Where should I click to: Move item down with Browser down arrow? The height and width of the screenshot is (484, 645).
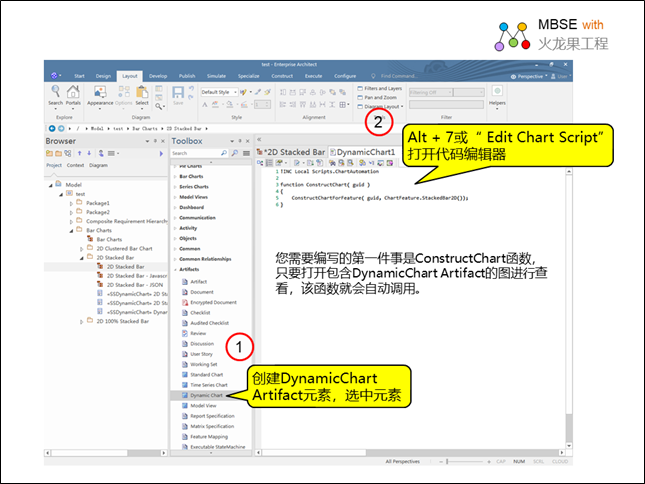pos(89,153)
